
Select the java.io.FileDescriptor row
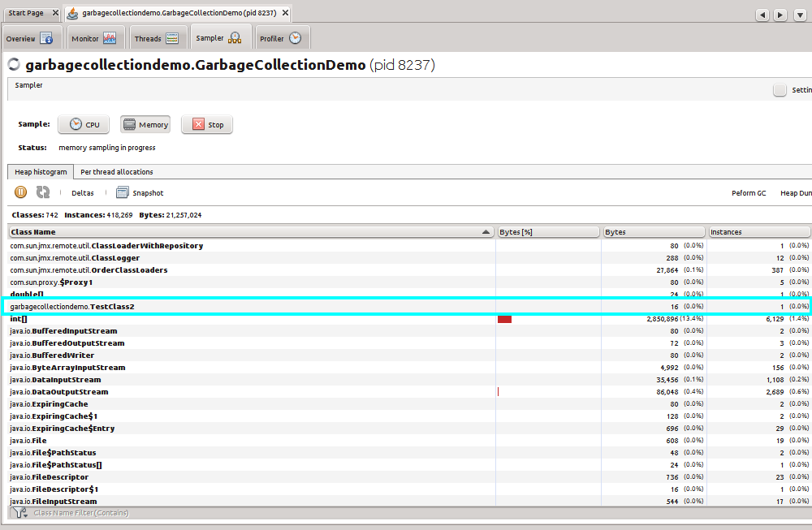point(409,476)
